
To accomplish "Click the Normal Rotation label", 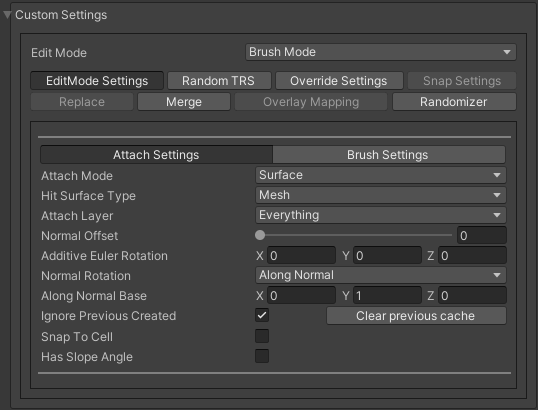I will (x=86, y=276).
